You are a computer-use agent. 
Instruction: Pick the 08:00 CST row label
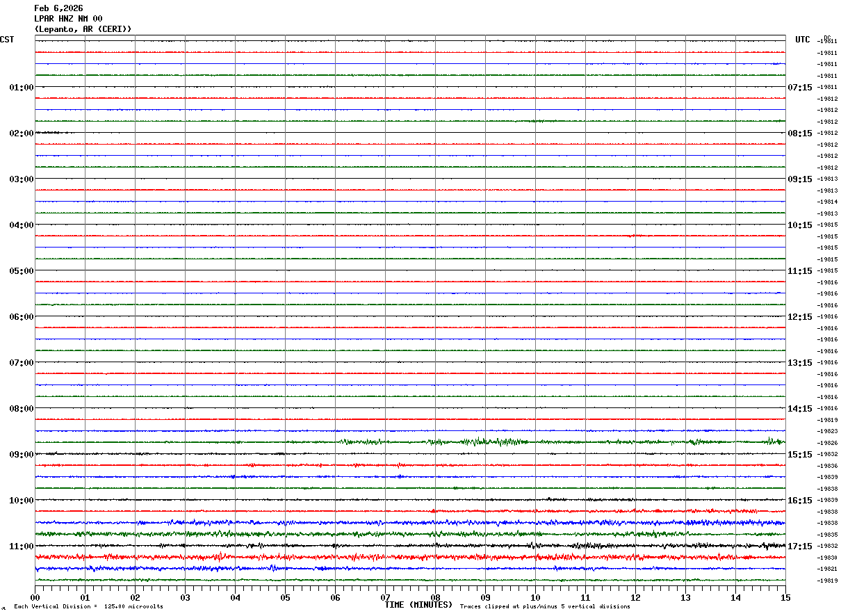point(21,409)
